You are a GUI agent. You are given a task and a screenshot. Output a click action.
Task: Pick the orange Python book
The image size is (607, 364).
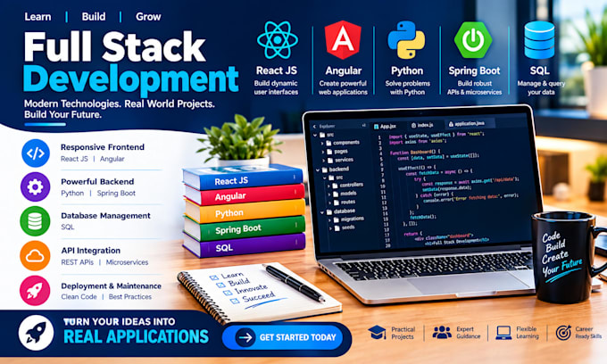click(245, 211)
